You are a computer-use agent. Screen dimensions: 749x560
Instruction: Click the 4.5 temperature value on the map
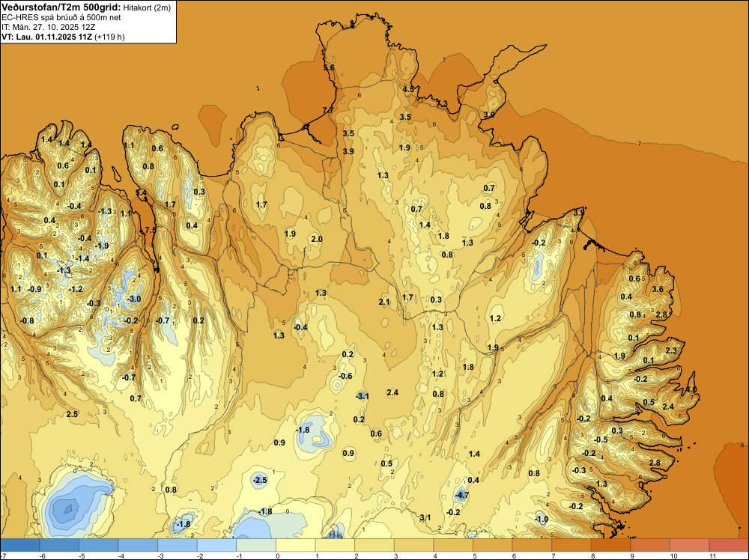[x=408, y=89]
